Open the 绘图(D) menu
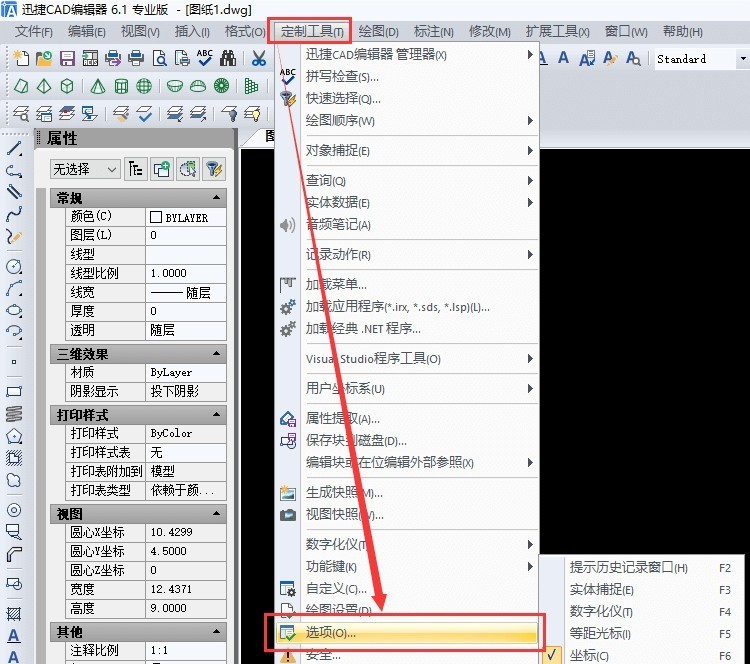The image size is (750, 664). pos(378,32)
